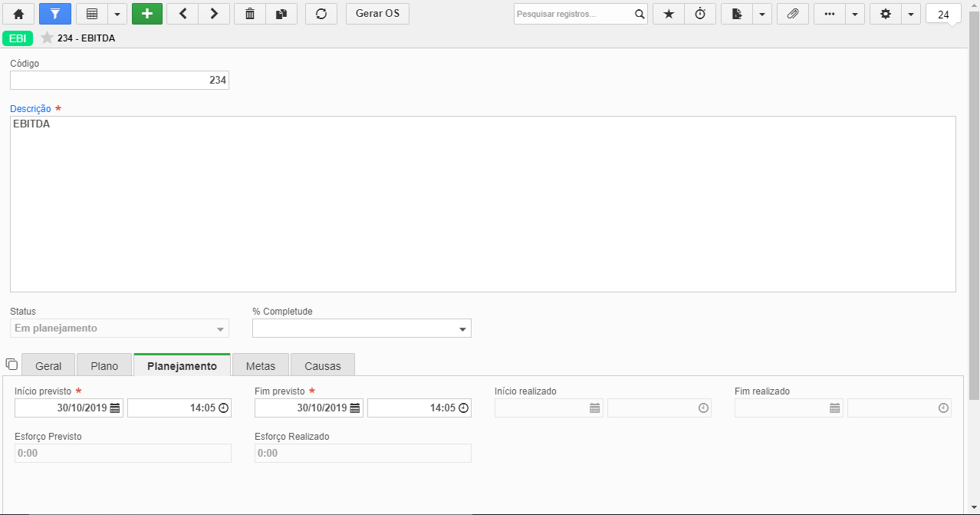Expand the export document dropdown arrow
Screen dimensions: 980x515
tap(762, 14)
